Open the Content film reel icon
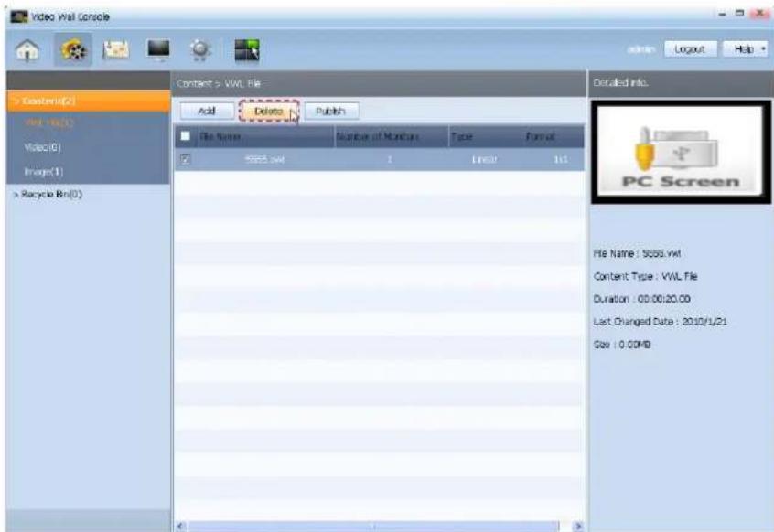The width and height of the screenshot is (774, 532). pyautogui.click(x=73, y=49)
